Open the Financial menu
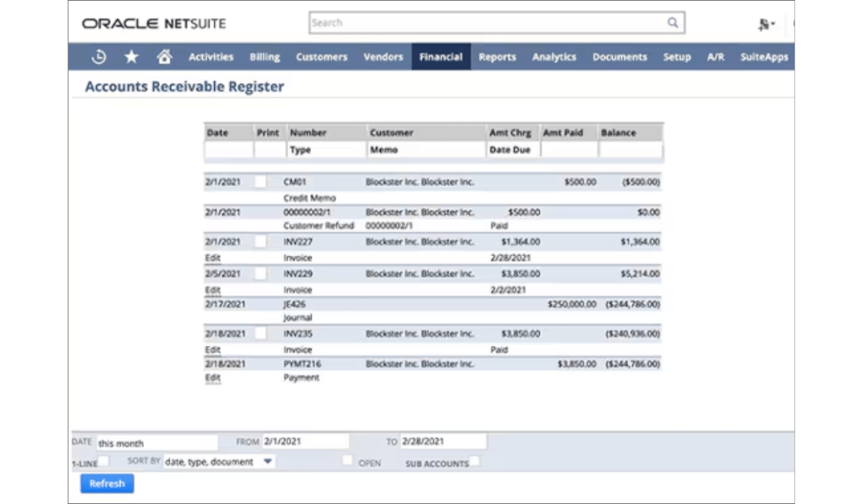This screenshot has height=504, width=863. tap(441, 56)
